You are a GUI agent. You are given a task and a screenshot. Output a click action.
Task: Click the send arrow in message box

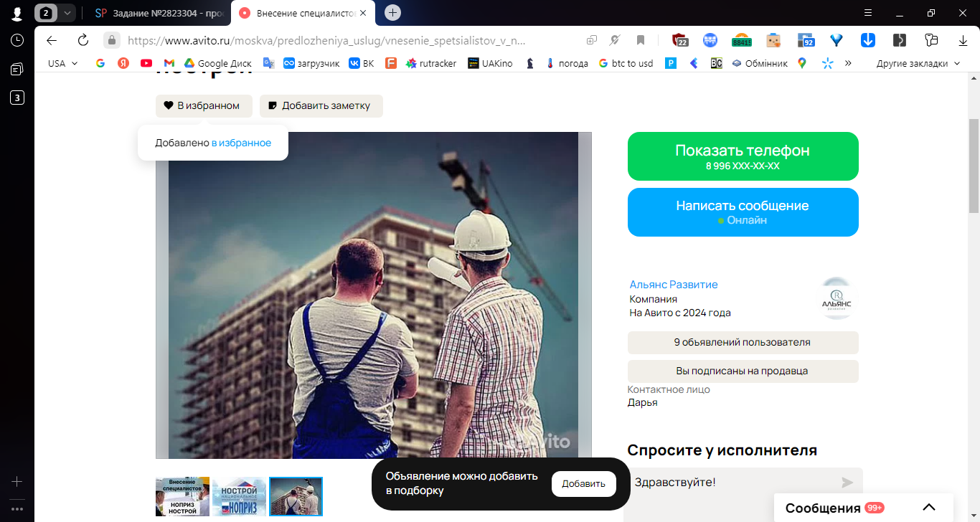(x=847, y=483)
